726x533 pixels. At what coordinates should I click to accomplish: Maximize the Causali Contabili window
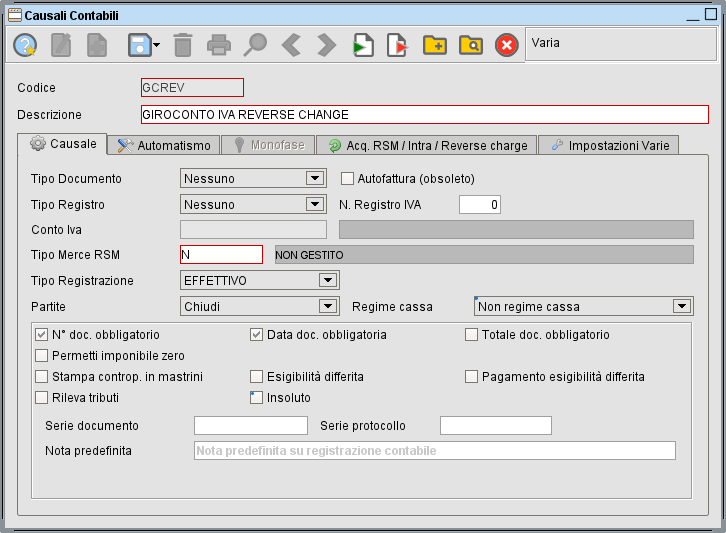[x=711, y=14]
